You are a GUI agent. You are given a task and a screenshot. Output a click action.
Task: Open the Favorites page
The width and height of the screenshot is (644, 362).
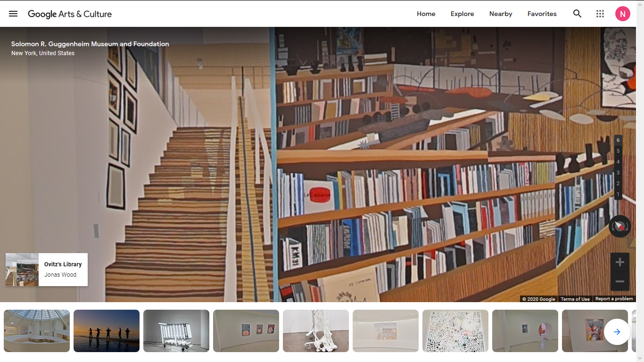pos(542,14)
